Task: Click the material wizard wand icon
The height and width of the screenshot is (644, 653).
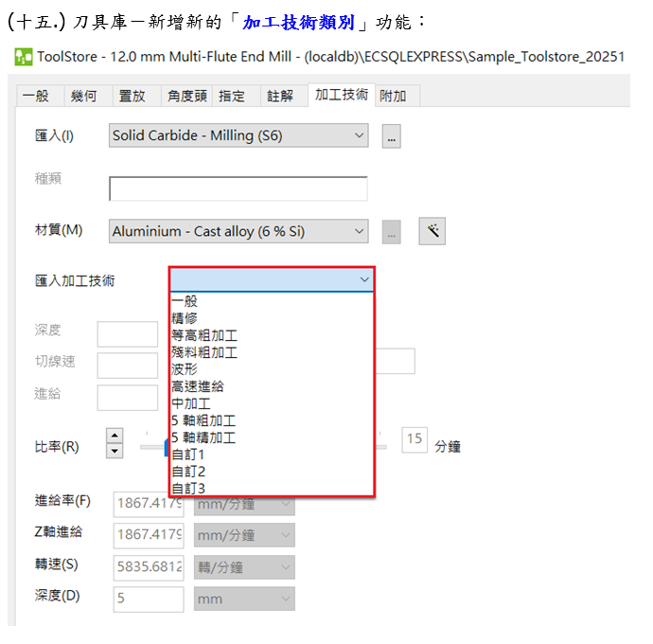Action: click(x=432, y=231)
